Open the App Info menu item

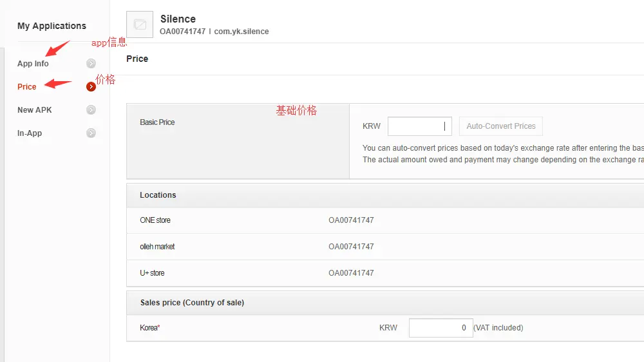point(33,64)
